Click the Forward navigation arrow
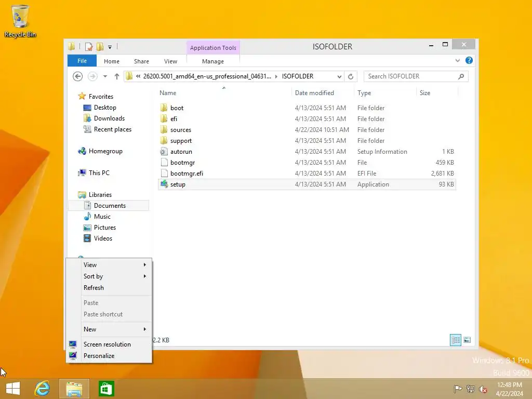The width and height of the screenshot is (532, 399). coord(92,76)
